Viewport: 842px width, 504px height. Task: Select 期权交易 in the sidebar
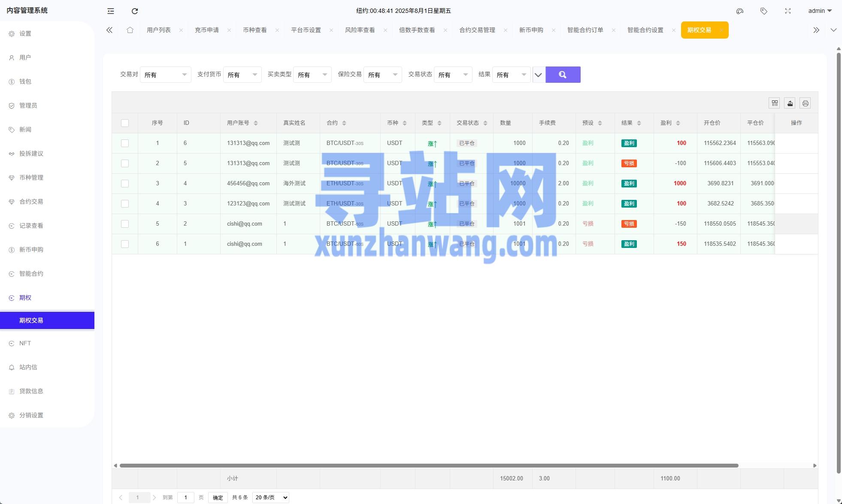pos(31,320)
